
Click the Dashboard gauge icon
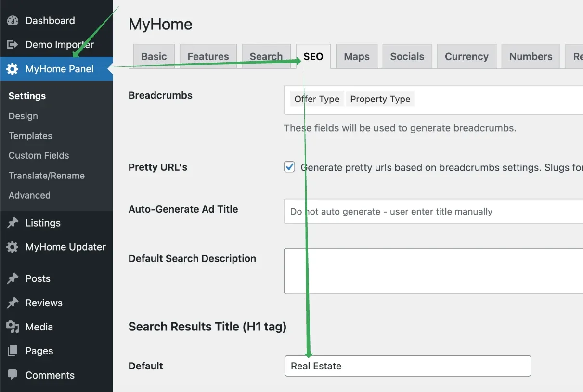[13, 21]
